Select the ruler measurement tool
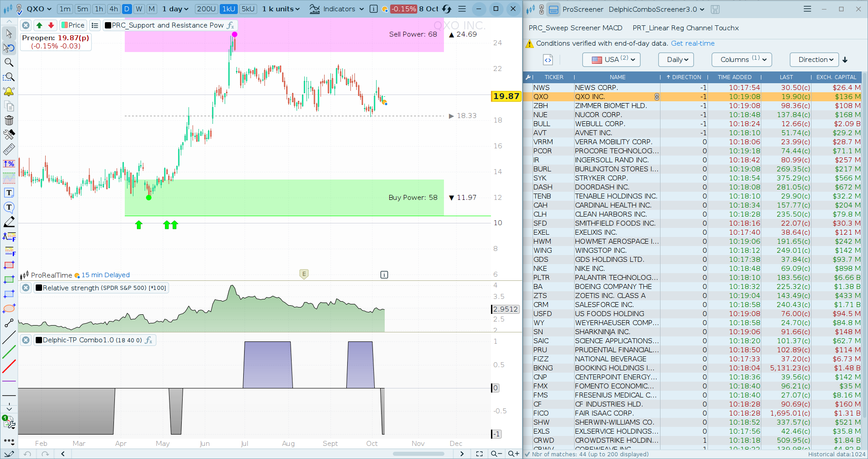This screenshot has width=868, height=459. (x=9, y=149)
